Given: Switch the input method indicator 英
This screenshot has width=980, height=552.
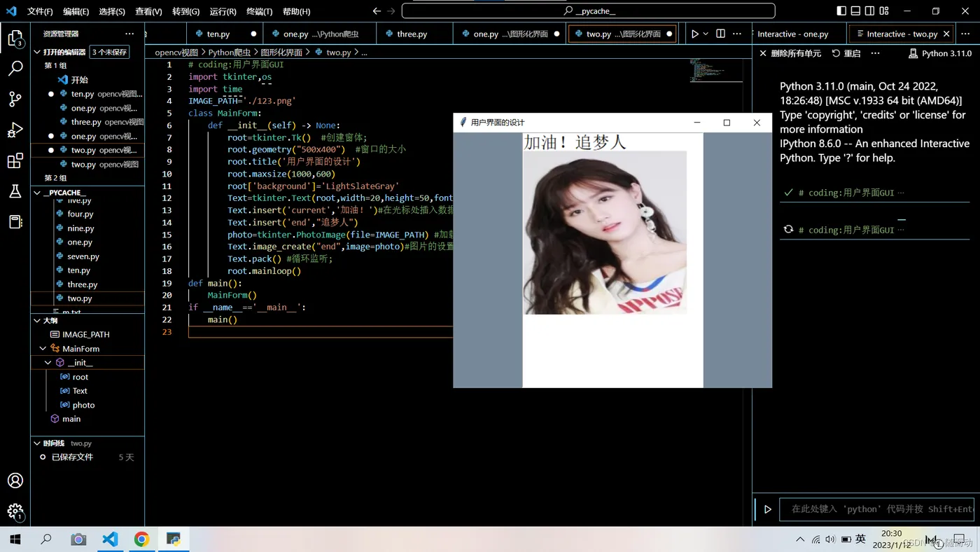Looking at the screenshot, I should click(860, 539).
